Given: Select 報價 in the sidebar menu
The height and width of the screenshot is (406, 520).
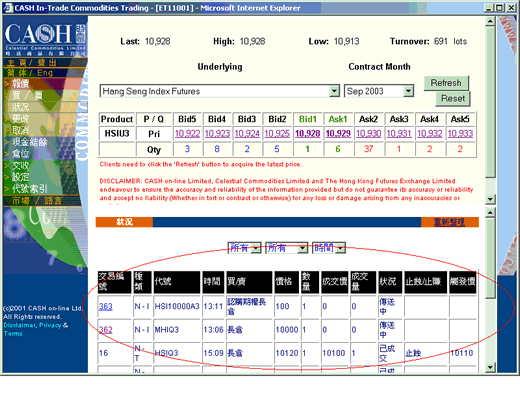Looking at the screenshot, I should [21, 83].
